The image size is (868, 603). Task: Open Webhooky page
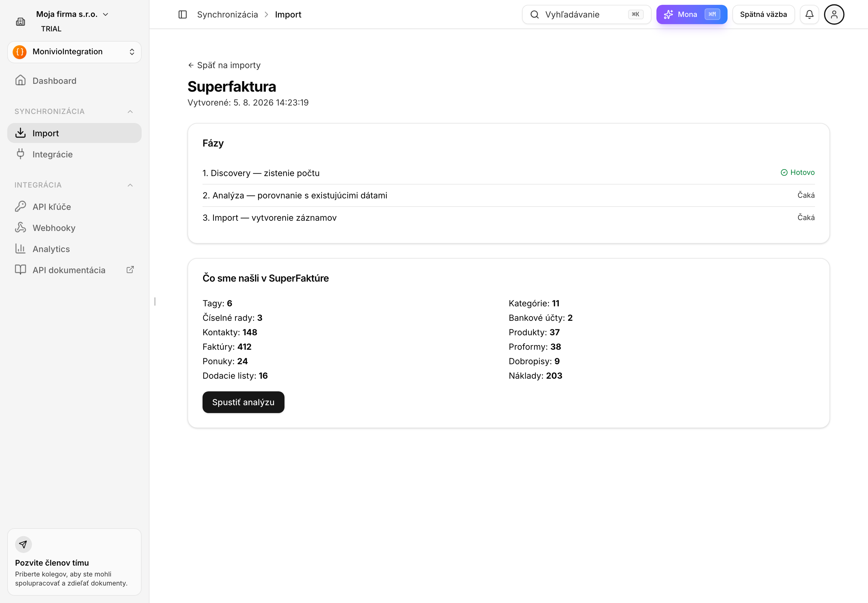click(x=74, y=228)
